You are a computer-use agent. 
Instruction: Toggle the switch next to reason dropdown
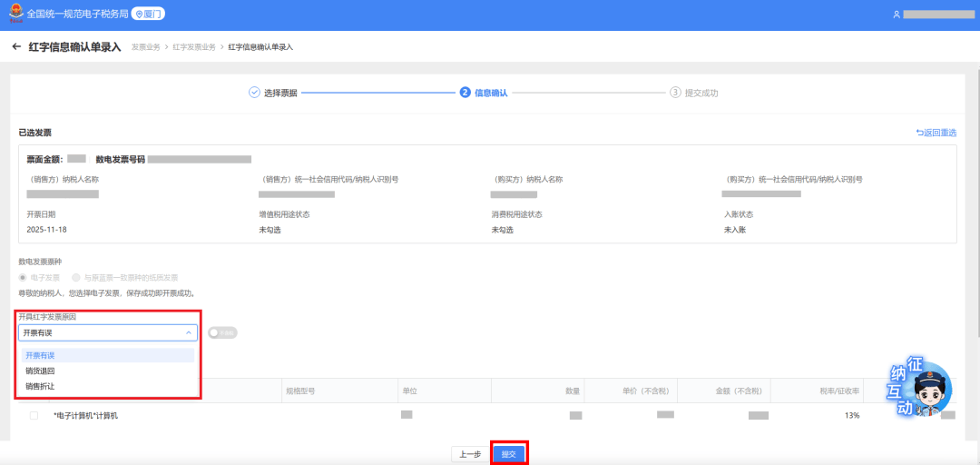222,333
